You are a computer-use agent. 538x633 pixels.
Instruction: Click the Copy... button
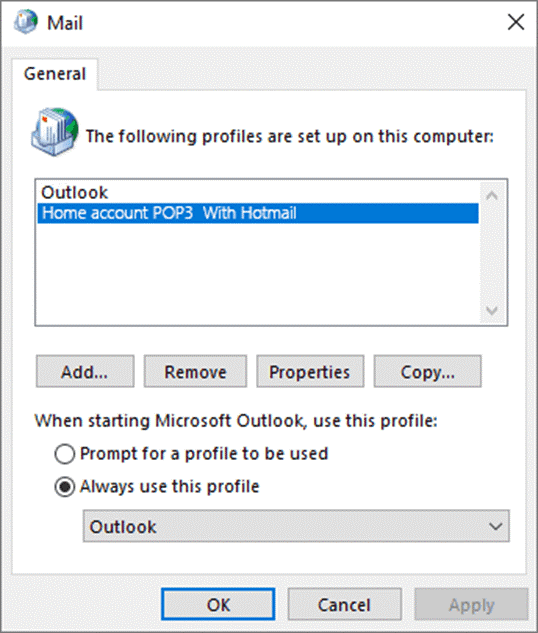click(x=427, y=371)
